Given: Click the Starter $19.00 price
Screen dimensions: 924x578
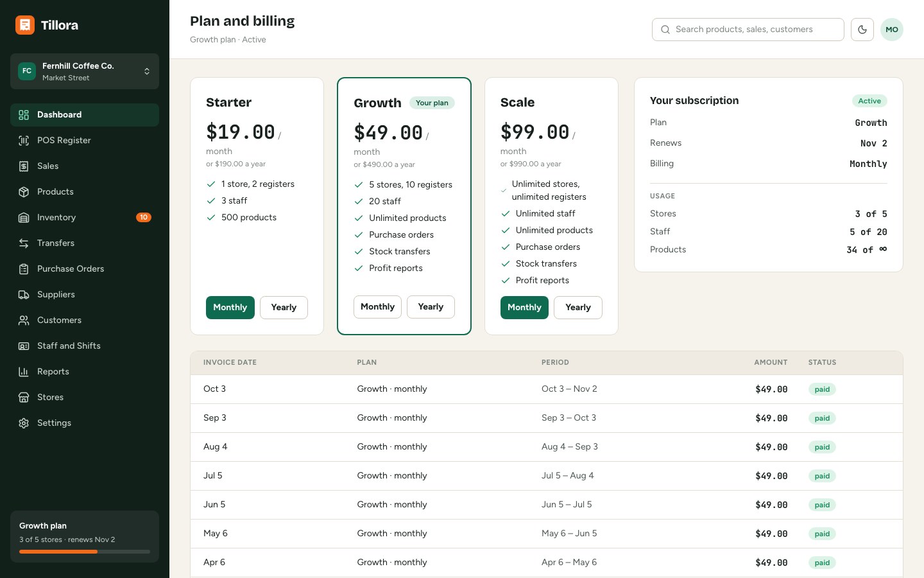Looking at the screenshot, I should click(241, 132).
